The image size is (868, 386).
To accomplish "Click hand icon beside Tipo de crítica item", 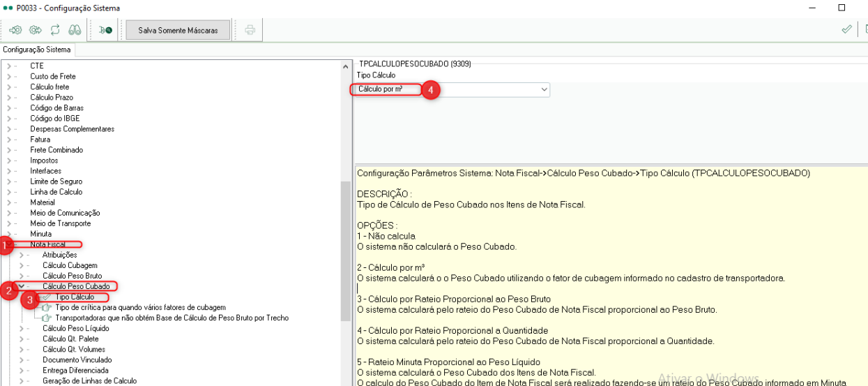I will coord(47,308).
